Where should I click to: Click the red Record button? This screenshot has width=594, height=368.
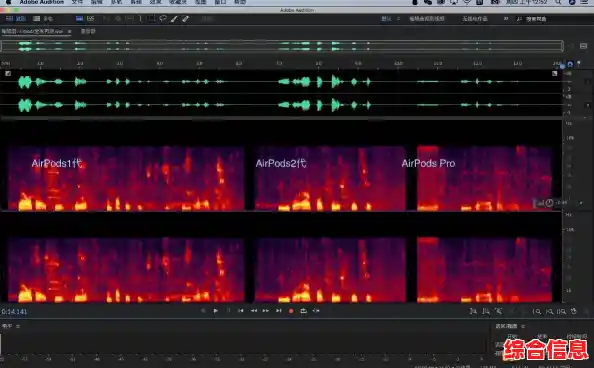[x=291, y=311]
